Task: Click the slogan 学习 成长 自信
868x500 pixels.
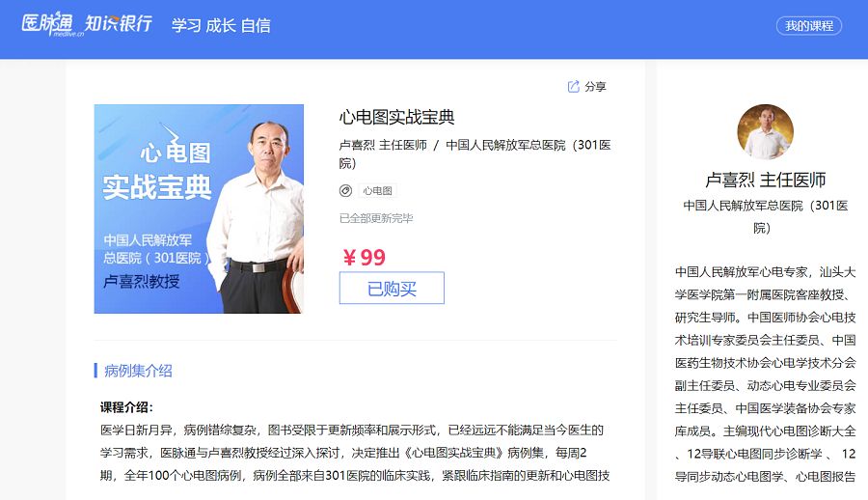Action: [221, 25]
